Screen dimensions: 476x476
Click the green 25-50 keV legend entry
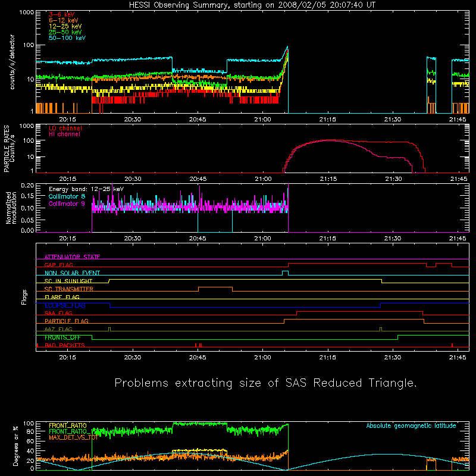click(65, 32)
